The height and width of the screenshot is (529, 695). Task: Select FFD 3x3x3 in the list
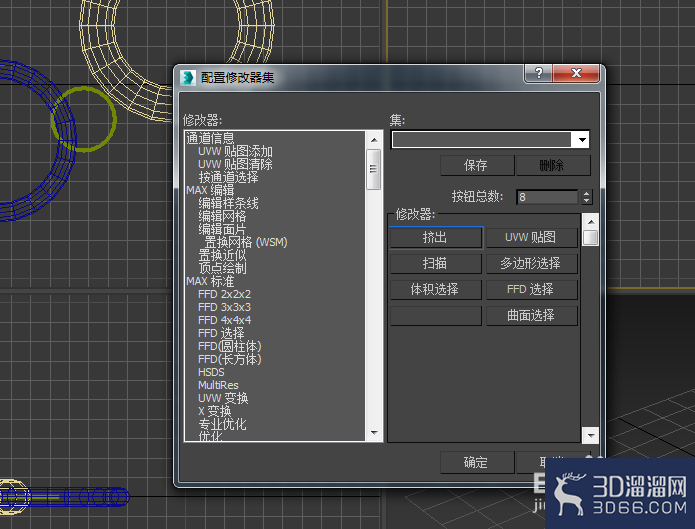224,307
